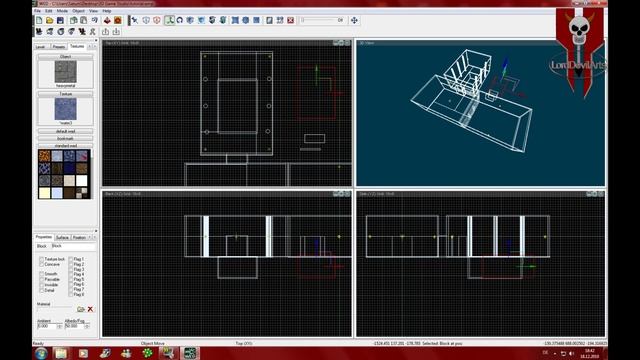Click the middle wad list button
This screenshot has width=640, height=360.
(x=65, y=138)
